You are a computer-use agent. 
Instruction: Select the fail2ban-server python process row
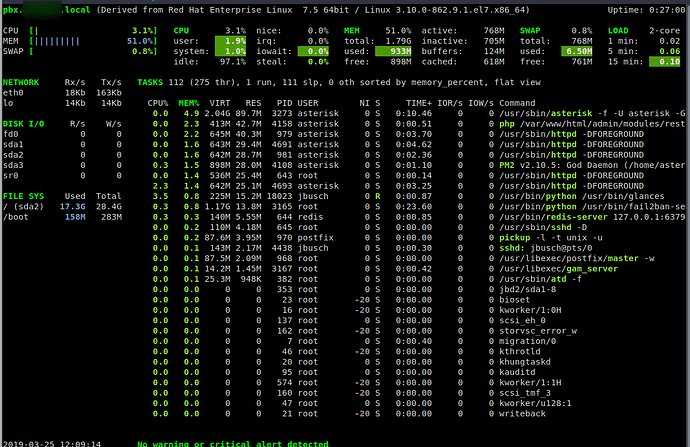coord(416,206)
